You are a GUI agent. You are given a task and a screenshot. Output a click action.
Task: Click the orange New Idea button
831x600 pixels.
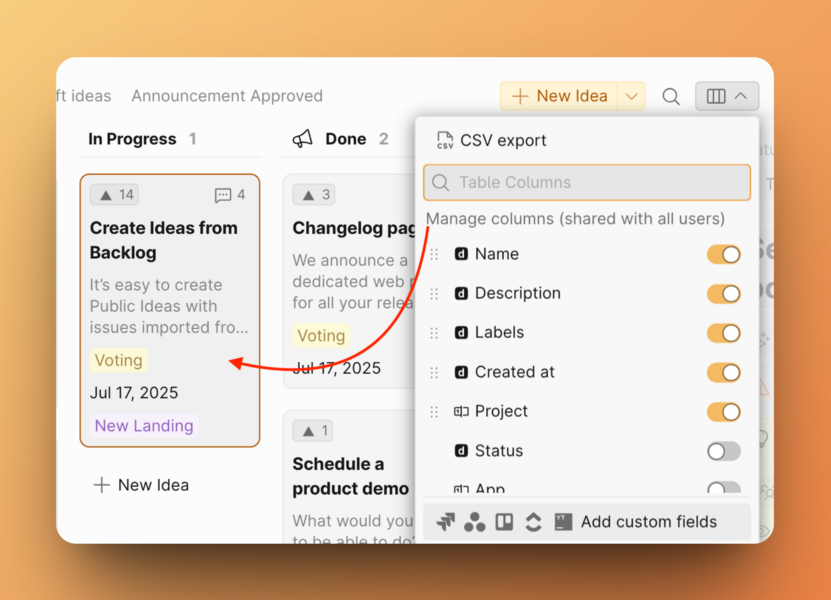tap(559, 97)
